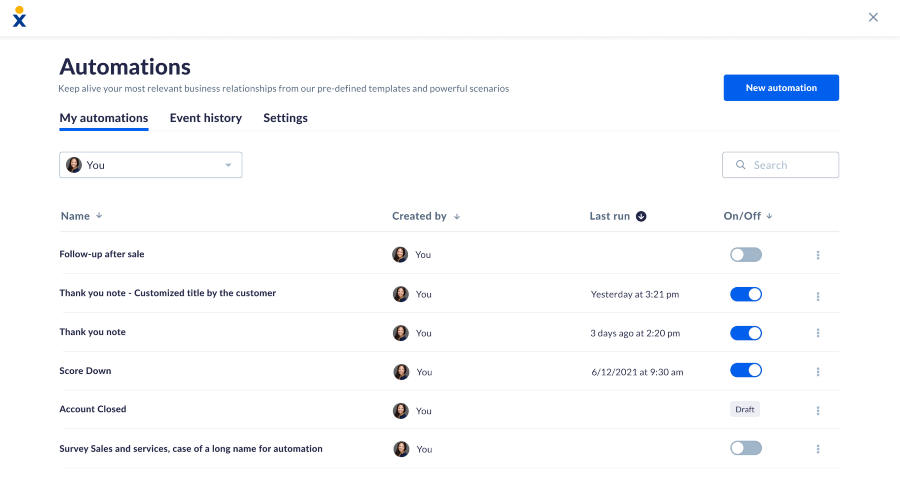Image resolution: width=900 pixels, height=502 pixels.
Task: Sort by Created by column arrow
Action: click(457, 216)
